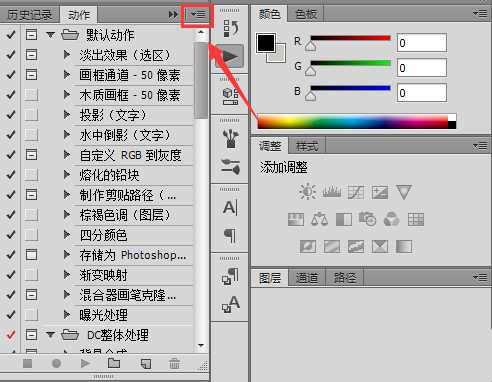492x382 pixels.
Task: Toggle dialog box for 自定义 RGB 到灰度
Action: click(x=31, y=155)
